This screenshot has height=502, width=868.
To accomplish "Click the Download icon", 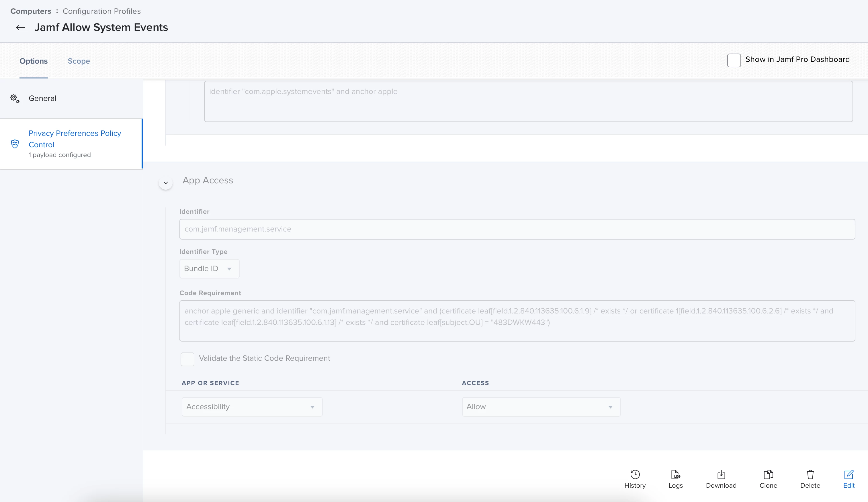I will click(x=721, y=474).
